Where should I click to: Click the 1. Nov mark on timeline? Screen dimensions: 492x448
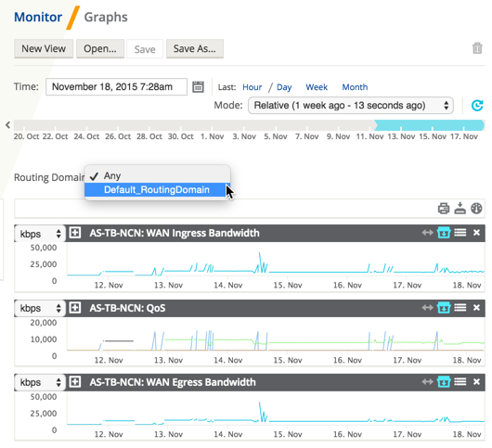pos(212,136)
